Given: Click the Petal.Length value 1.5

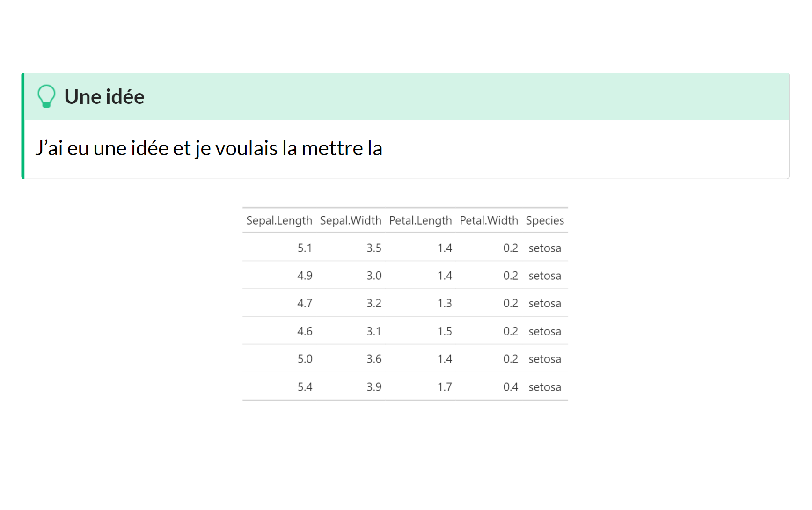Looking at the screenshot, I should coord(445,331).
